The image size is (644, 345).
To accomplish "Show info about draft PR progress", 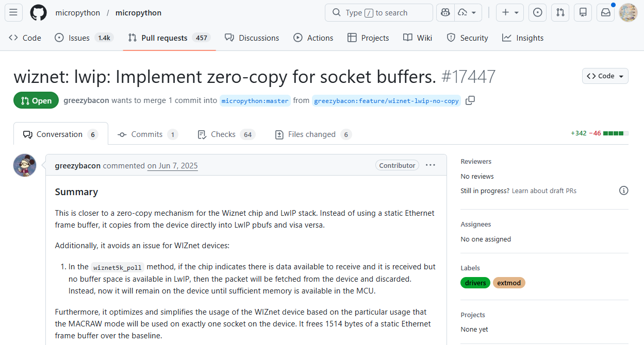I will (x=623, y=191).
